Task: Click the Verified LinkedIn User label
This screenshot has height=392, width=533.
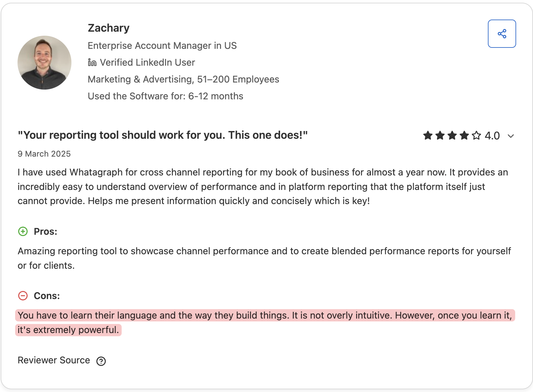Action: tap(148, 62)
